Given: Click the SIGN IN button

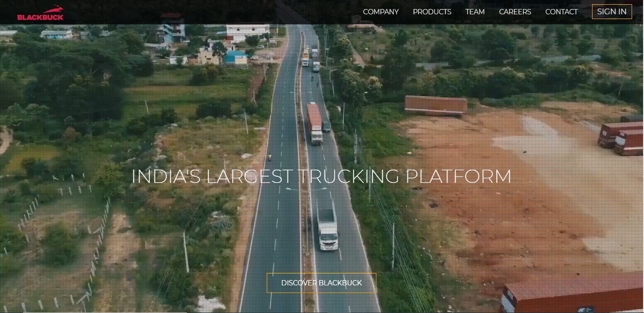Looking at the screenshot, I should pyautogui.click(x=612, y=12).
